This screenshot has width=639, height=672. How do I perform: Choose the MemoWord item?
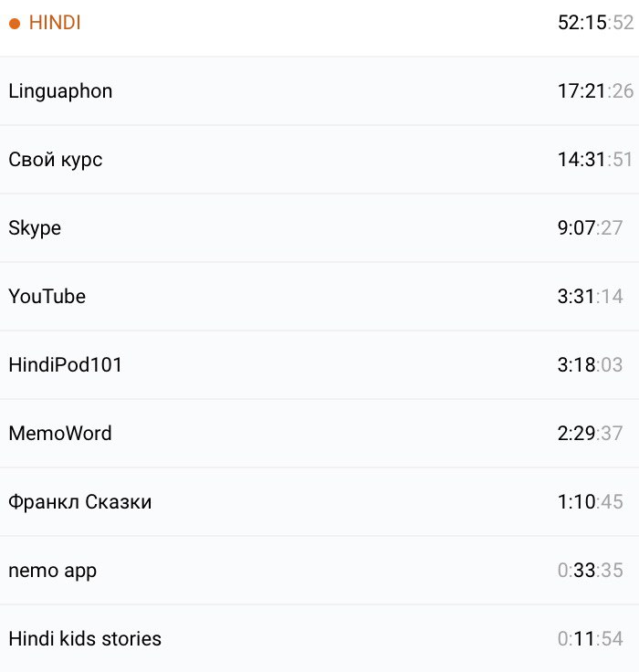60,434
